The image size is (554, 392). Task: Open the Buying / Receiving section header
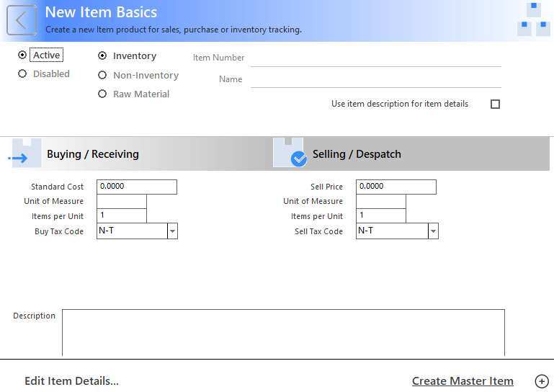click(x=92, y=154)
